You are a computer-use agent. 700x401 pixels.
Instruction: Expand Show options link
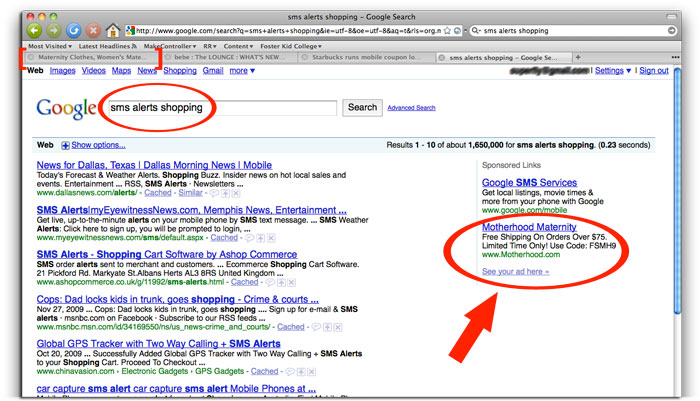(x=98, y=145)
